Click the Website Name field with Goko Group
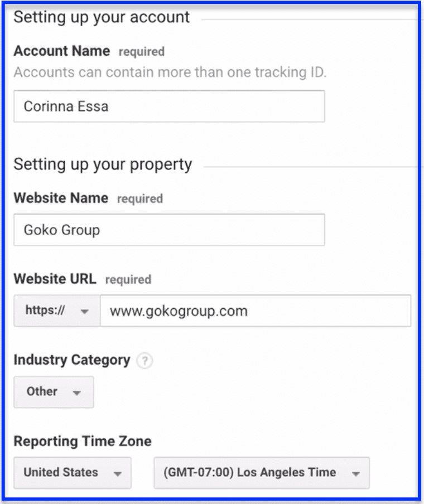Viewport: 424px width, 504px height. (x=169, y=230)
